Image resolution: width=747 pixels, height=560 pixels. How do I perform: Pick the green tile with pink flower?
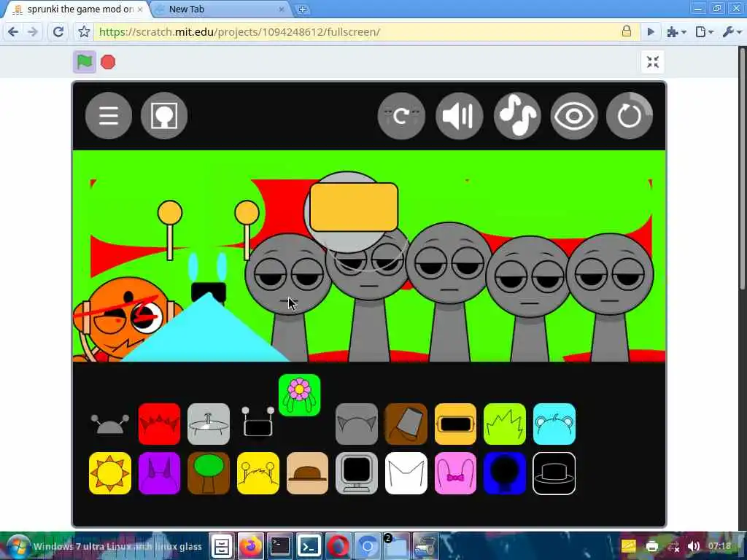300,395
